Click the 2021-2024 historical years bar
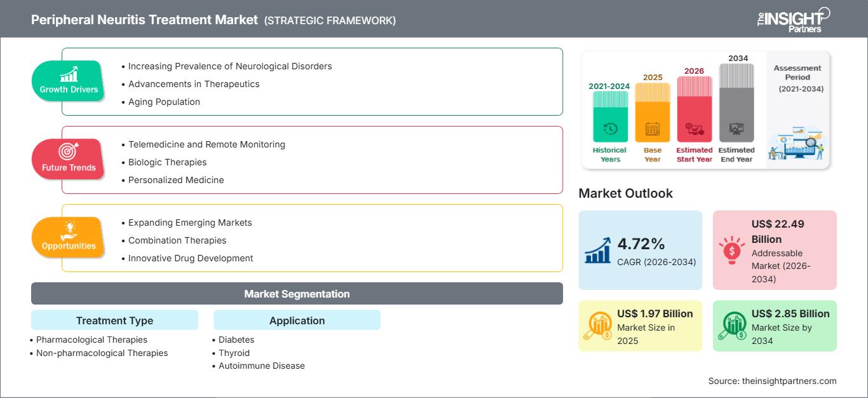This screenshot has height=398, width=868. point(610,116)
